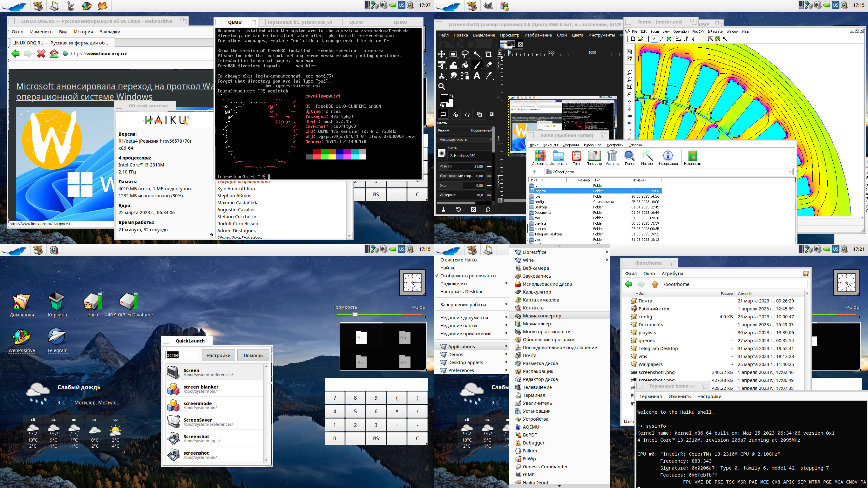The height and width of the screenshot is (488, 868).
Task: Click femm's Integrate toolbar icon
Action: click(x=686, y=39)
